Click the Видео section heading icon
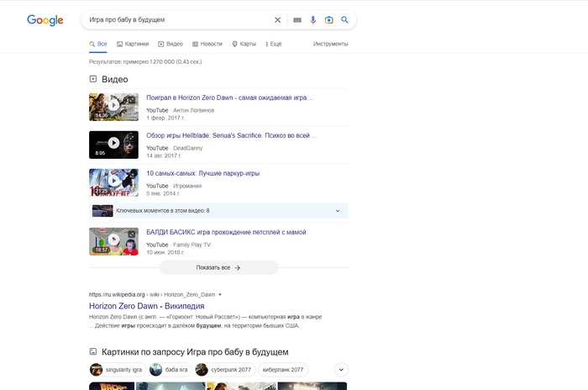Image resolution: width=588 pixels, height=390 pixels. tap(93, 79)
